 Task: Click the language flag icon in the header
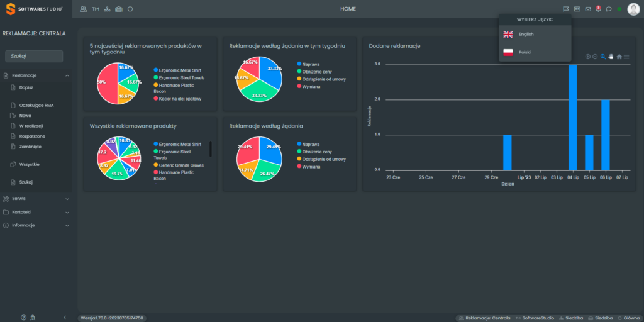[565, 9]
